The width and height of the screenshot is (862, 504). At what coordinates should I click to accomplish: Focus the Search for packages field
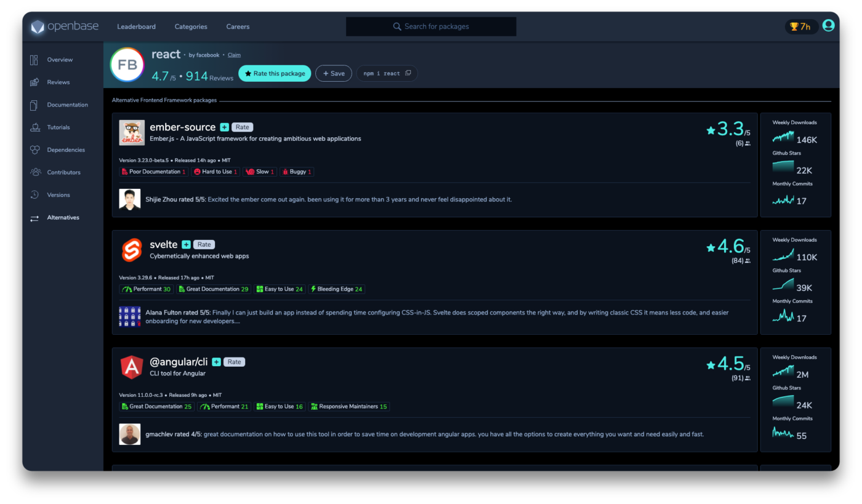(431, 26)
